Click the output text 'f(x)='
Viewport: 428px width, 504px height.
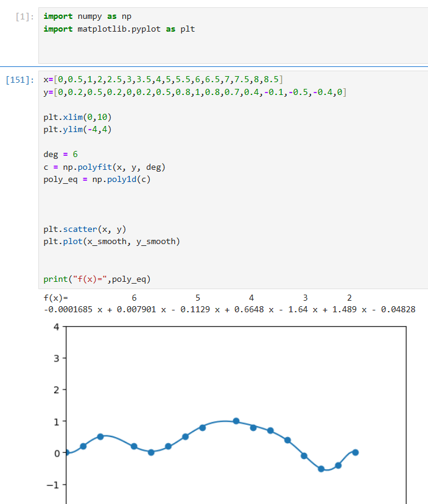click(55, 298)
